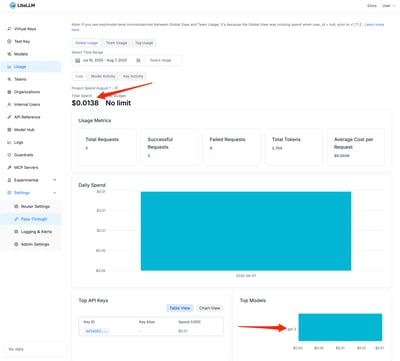Click the Teams sidebar icon
The width and height of the screenshot is (400, 361).
pos(9,79)
